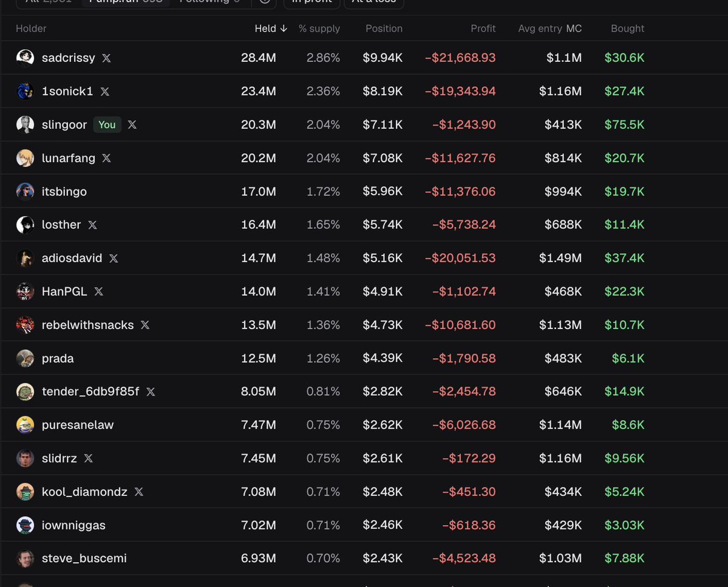Click 1sonick1's supply share 2.36%
728x587 pixels.
(323, 91)
